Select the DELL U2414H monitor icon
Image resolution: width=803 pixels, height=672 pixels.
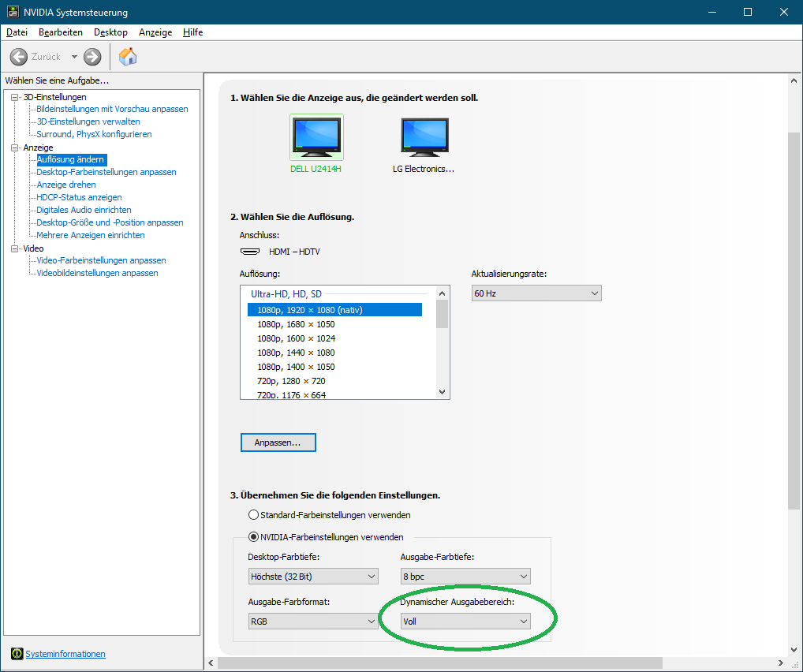coord(316,136)
